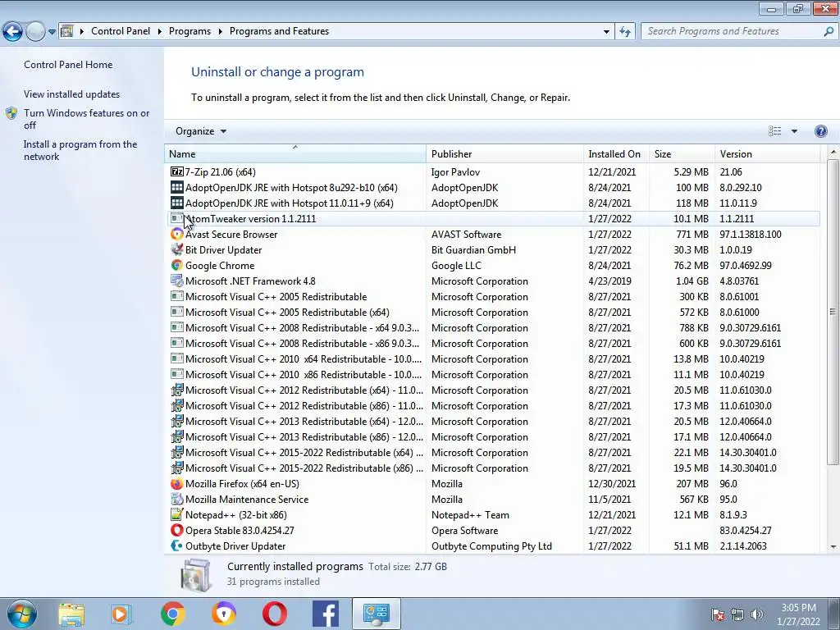Open Chrome from the taskbar
The height and width of the screenshot is (630, 840).
point(172,614)
